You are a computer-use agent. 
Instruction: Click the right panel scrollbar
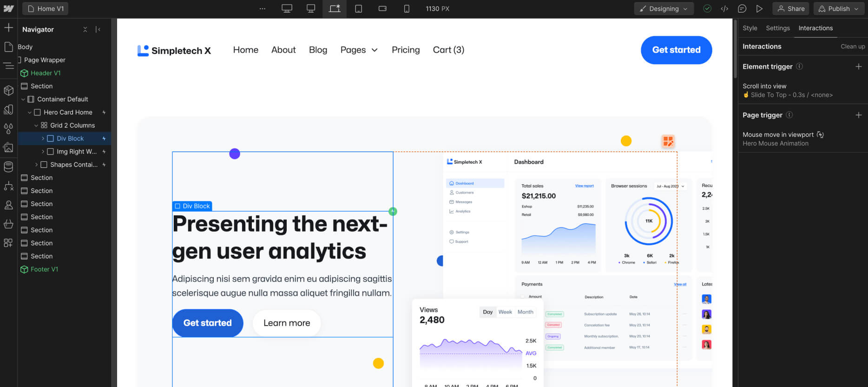point(735,49)
